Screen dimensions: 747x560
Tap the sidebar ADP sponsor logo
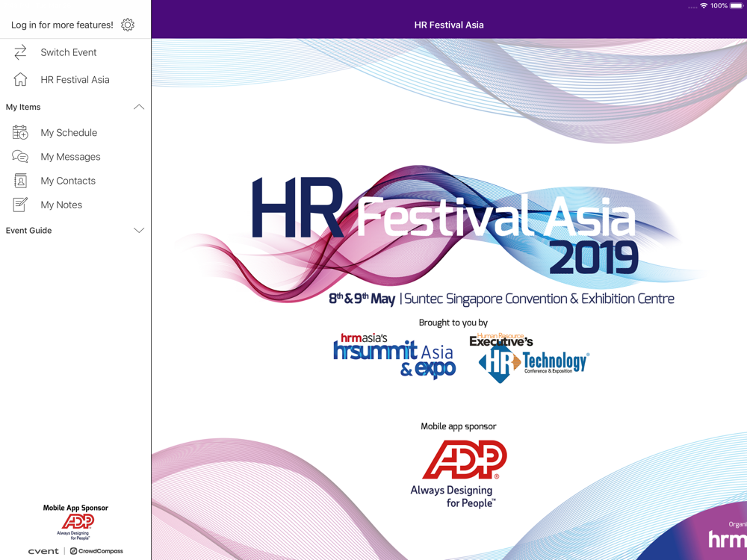click(x=75, y=526)
